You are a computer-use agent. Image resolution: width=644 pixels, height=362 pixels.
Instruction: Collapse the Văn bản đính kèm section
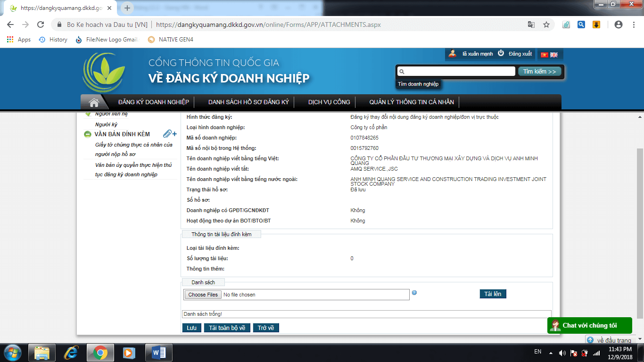click(88, 134)
